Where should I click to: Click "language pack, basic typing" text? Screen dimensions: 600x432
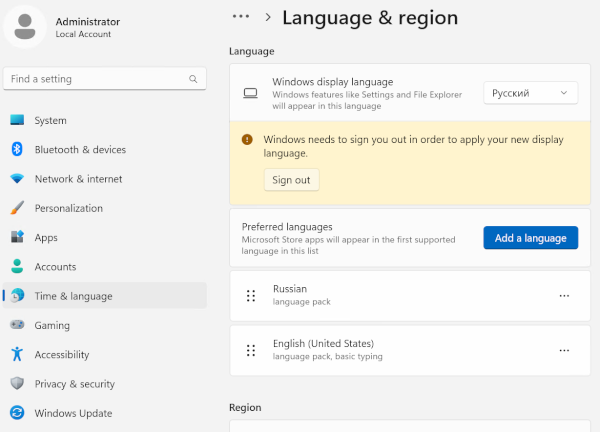click(328, 356)
